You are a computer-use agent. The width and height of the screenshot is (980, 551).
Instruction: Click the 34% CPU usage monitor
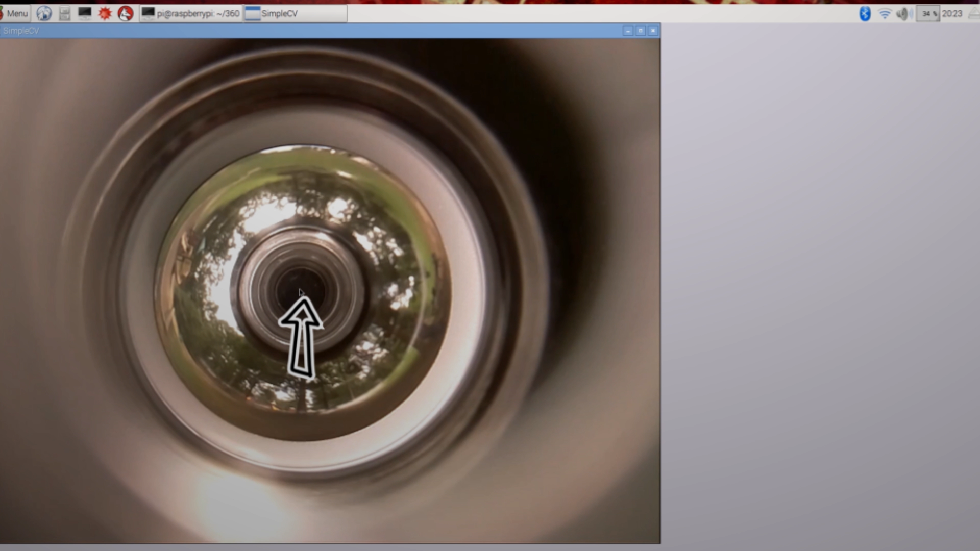click(x=928, y=14)
